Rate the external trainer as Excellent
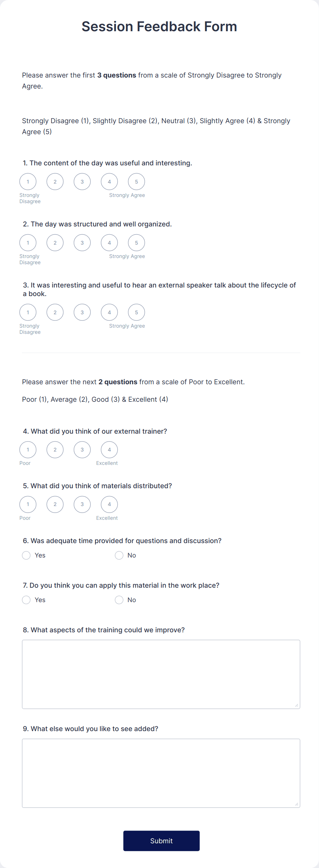The height and width of the screenshot is (868, 319). [109, 449]
